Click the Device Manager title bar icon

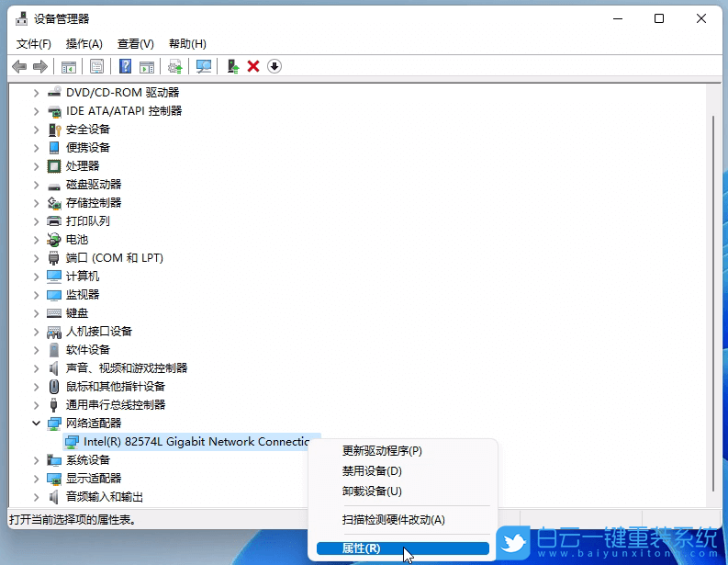point(21,18)
